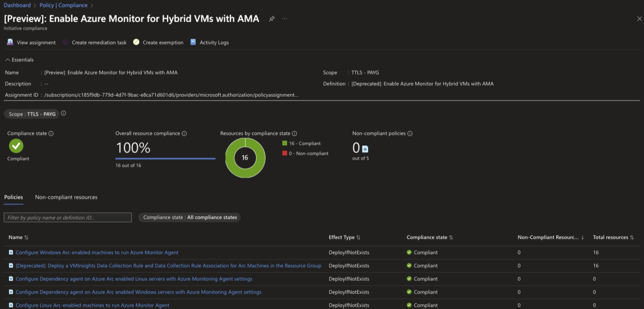
Task: Focus the Filter by policy name field
Action: pos(68,218)
